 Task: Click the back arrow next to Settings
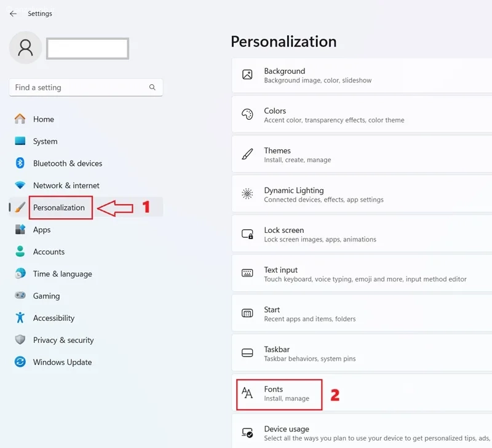pyautogui.click(x=13, y=14)
